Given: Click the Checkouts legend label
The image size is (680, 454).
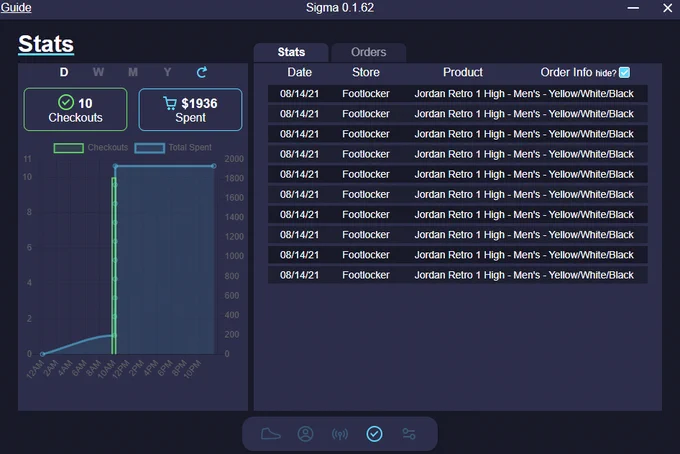Looking at the screenshot, I should coord(108,147).
